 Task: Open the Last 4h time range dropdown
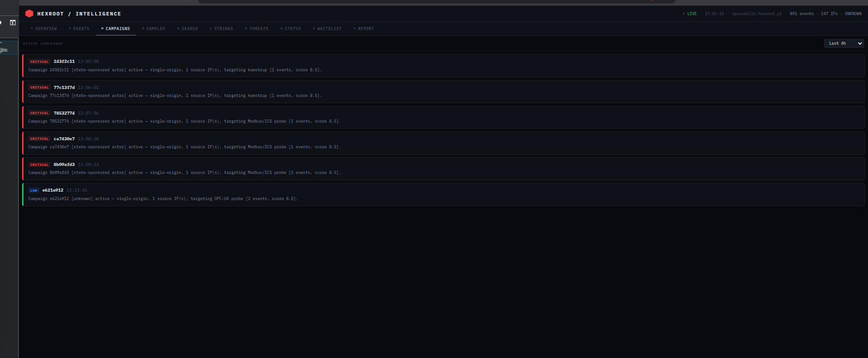[844, 43]
